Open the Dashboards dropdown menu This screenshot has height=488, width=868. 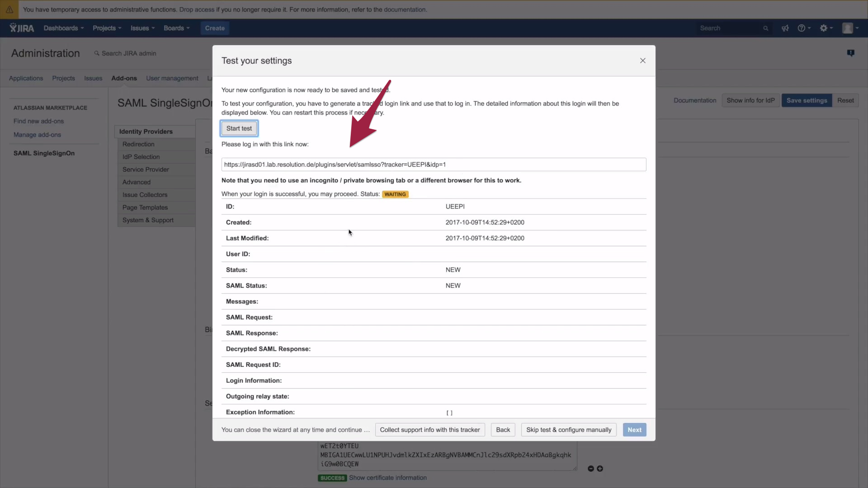point(64,28)
